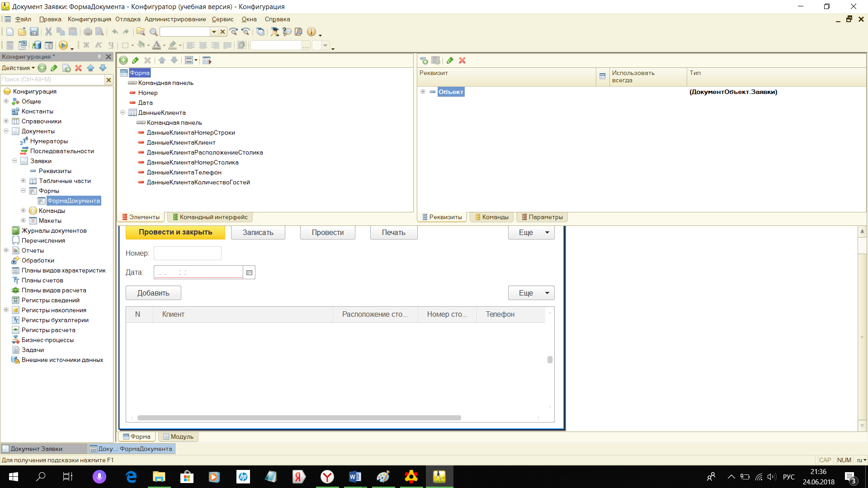Viewport: 868px width, 488px height.
Task: Click the start debugging play icon
Action: tap(63, 45)
